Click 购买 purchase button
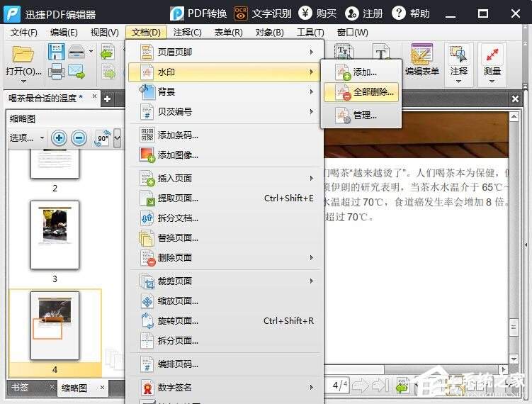Image resolution: width=532 pixels, height=404 pixels. [317, 13]
